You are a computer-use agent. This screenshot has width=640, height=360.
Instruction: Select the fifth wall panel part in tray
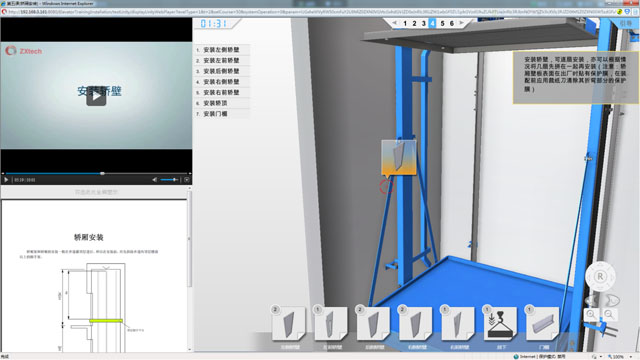(458, 324)
